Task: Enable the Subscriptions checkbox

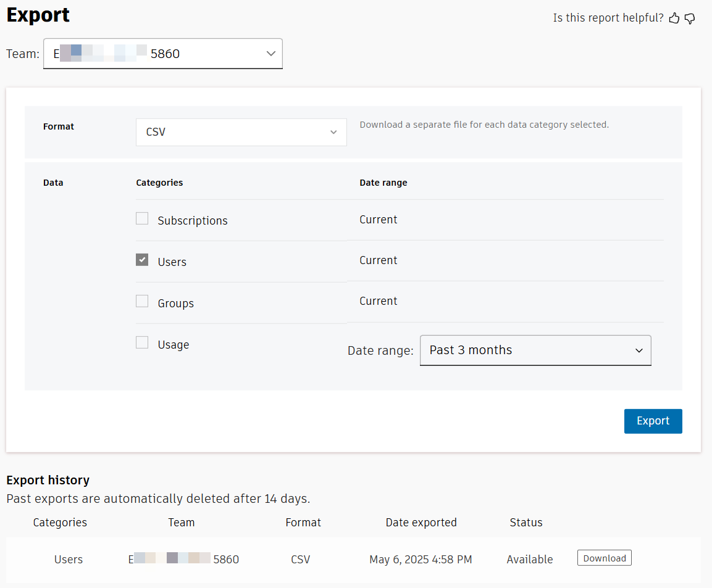Action: [x=142, y=218]
